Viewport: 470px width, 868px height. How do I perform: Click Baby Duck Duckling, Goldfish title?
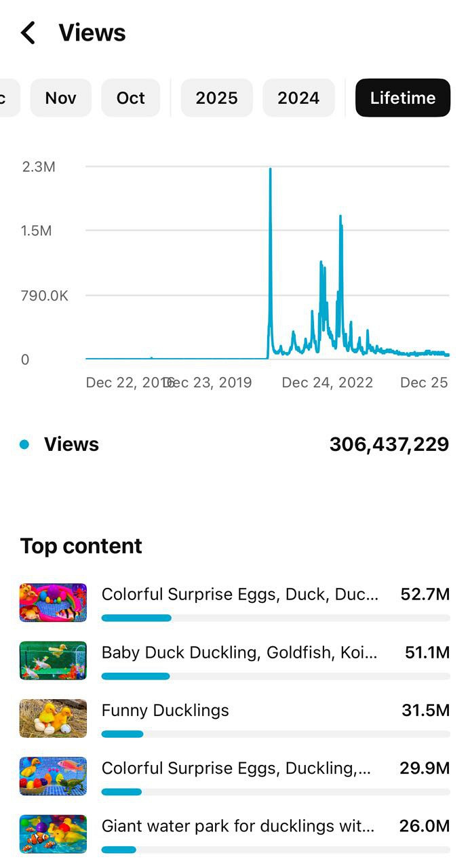[x=239, y=652]
